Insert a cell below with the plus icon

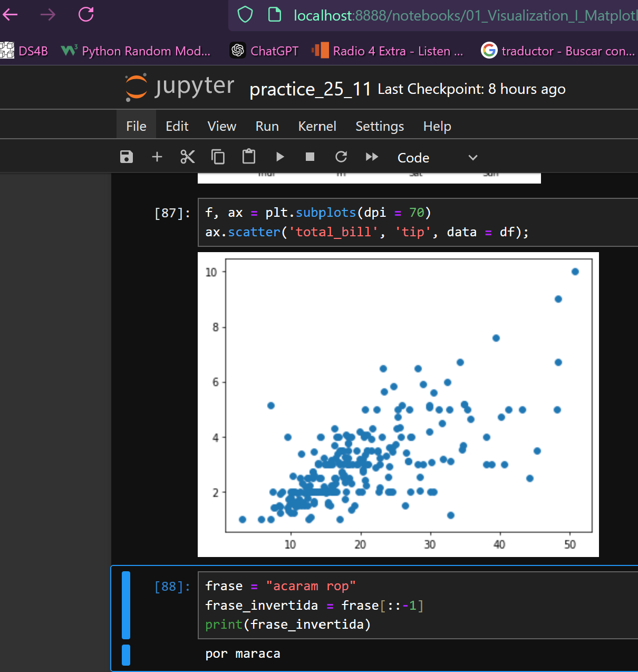pyautogui.click(x=157, y=157)
